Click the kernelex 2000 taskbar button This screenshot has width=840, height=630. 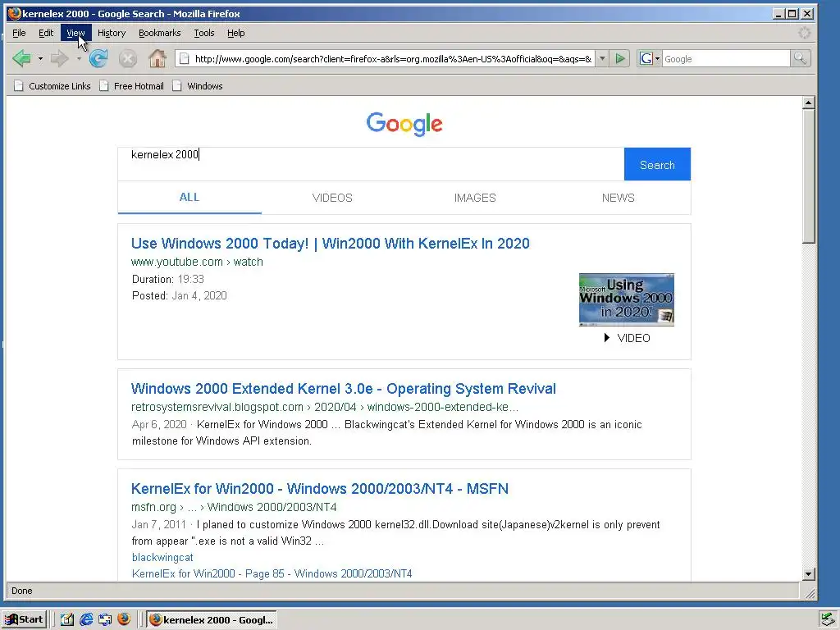tap(212, 620)
